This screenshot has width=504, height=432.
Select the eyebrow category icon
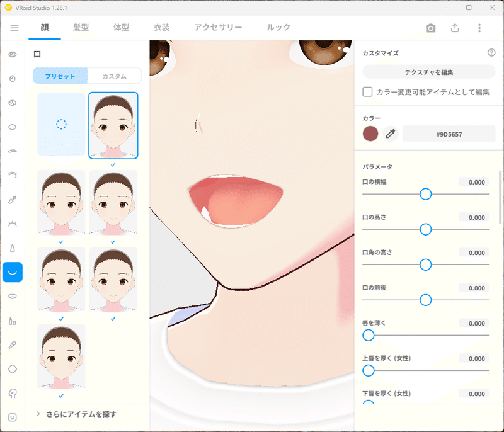pos(13,151)
